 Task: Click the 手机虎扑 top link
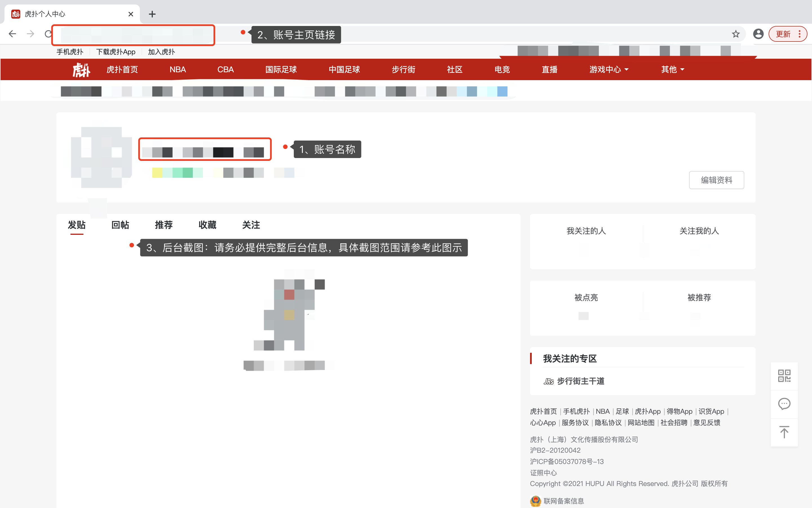70,52
